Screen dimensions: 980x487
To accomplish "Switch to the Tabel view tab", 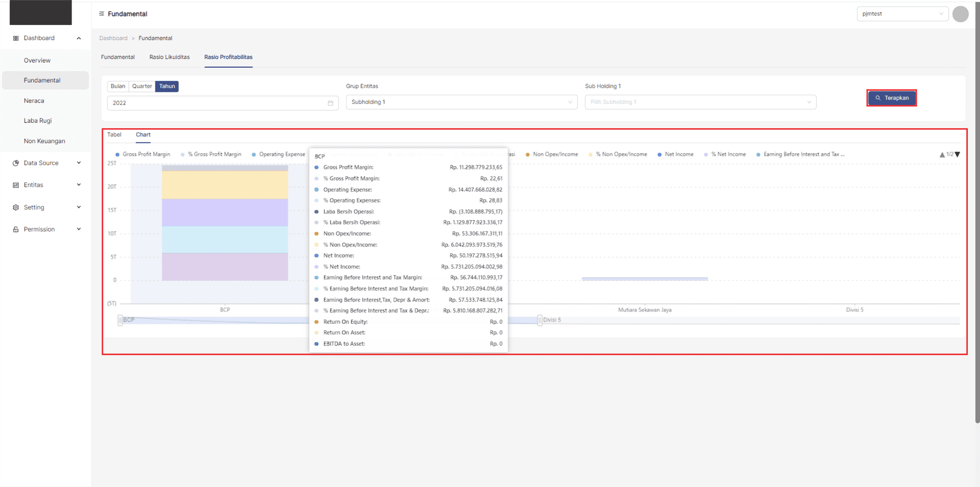I will click(114, 135).
